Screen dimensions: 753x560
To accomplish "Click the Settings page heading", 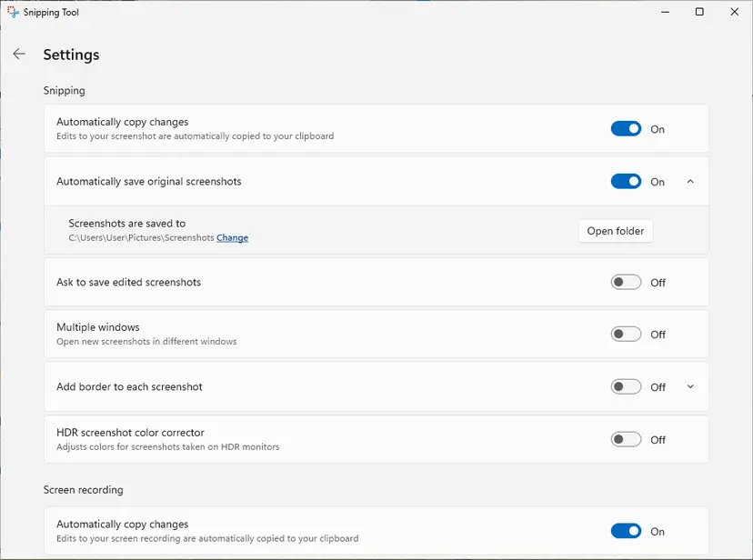I will [x=71, y=55].
